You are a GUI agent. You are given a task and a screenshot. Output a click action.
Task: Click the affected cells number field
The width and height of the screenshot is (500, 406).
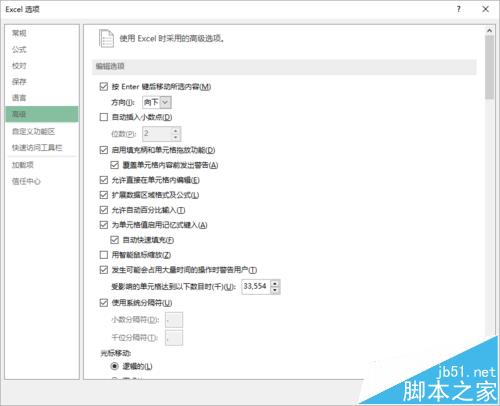pos(256,287)
